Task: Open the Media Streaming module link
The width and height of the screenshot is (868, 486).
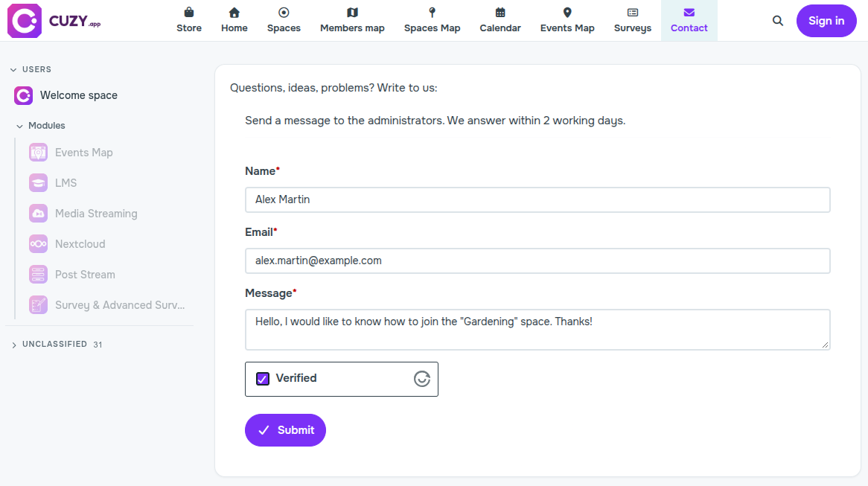Action: coord(96,214)
